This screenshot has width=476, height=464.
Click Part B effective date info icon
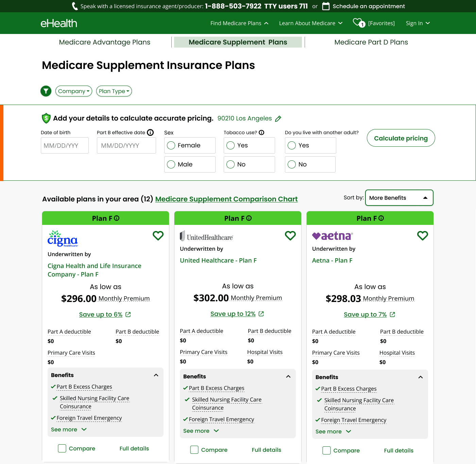(150, 132)
